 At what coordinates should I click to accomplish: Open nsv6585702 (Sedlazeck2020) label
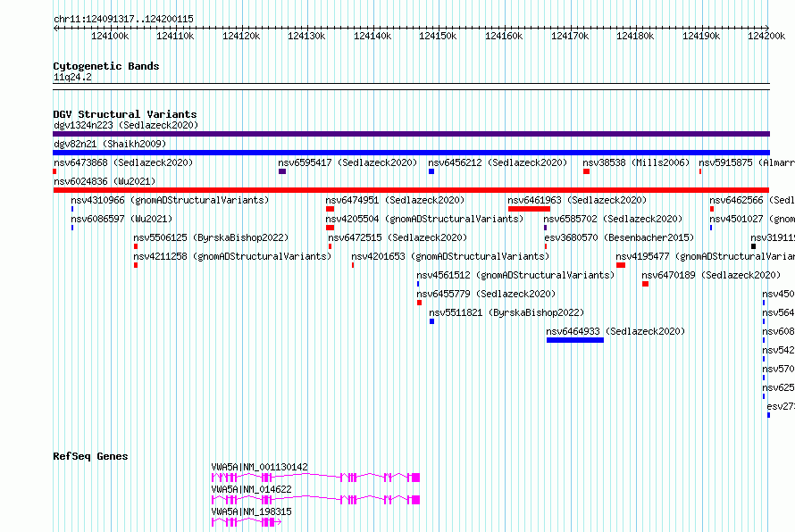(x=613, y=219)
